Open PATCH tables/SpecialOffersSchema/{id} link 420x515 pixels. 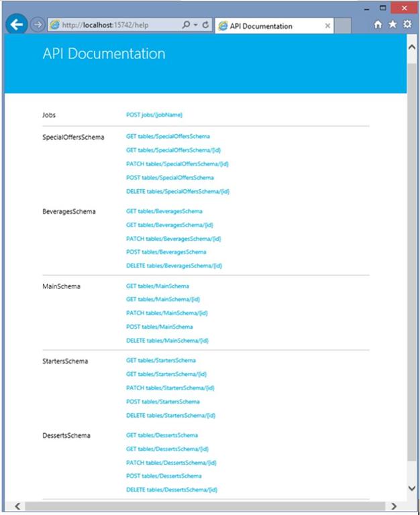click(x=178, y=164)
